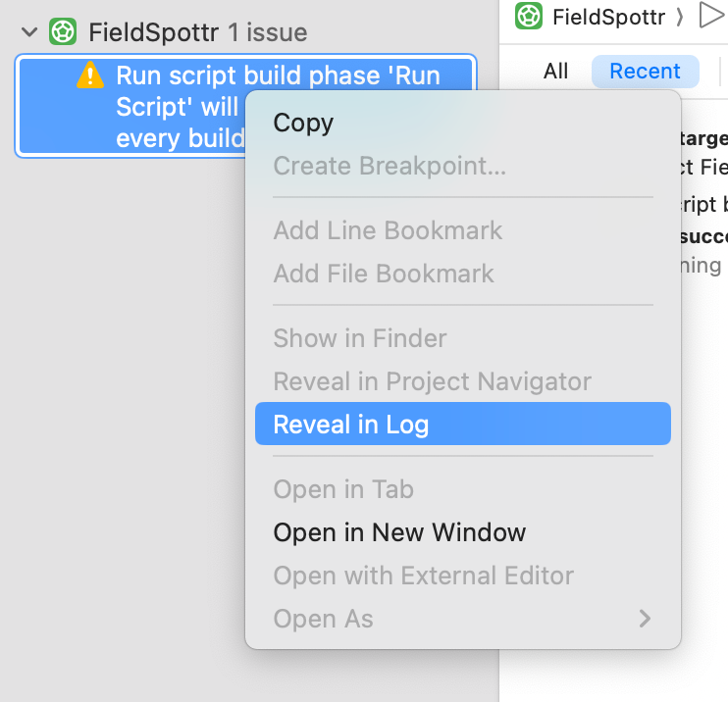This screenshot has height=702, width=728.
Task: Click the chevron after FieldSpottr scheme
Action: point(679,18)
